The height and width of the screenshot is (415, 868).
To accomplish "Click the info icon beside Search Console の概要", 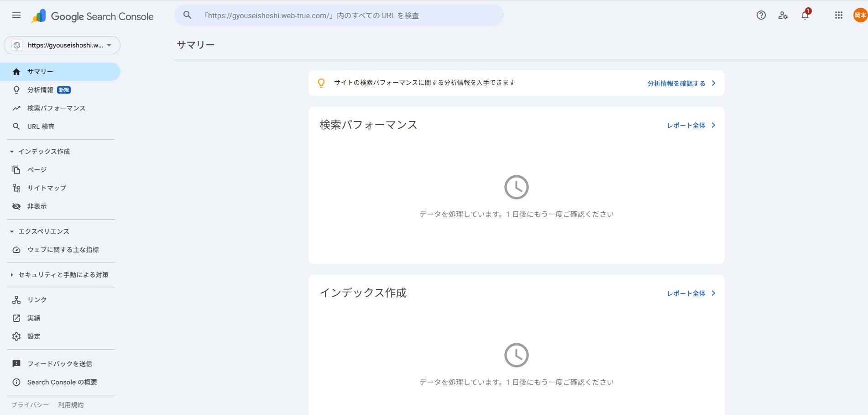I will [16, 382].
